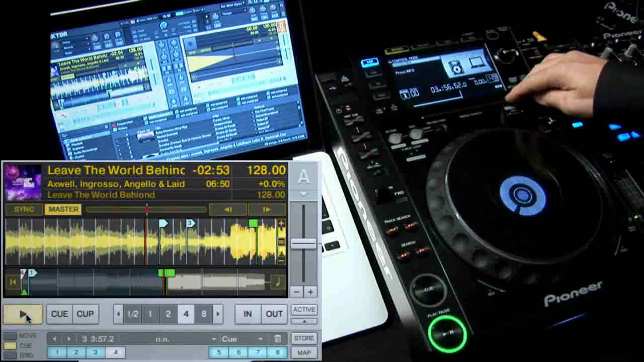Collapse advanced panel with up arrow
Viewport: 644px width, 362px height.
[304, 321]
